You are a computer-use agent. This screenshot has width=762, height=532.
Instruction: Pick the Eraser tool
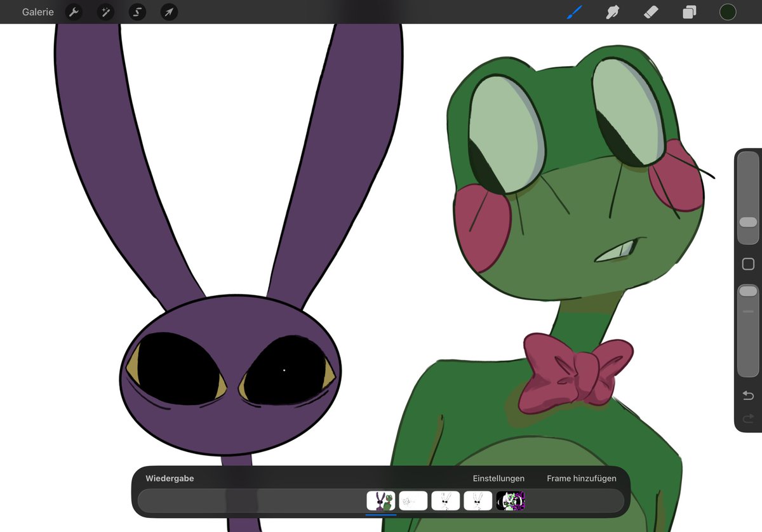coord(650,11)
